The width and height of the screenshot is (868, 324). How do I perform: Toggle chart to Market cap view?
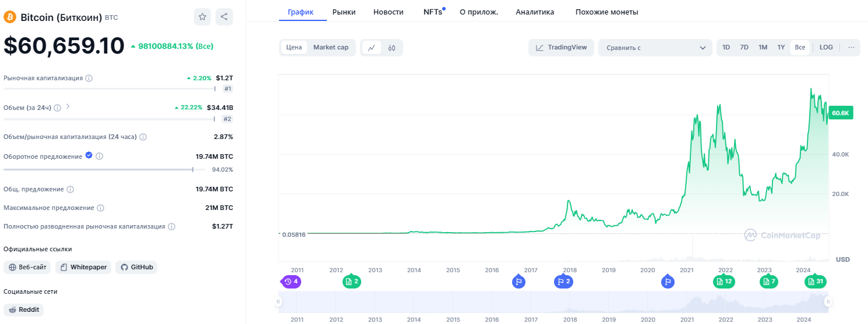click(x=331, y=48)
